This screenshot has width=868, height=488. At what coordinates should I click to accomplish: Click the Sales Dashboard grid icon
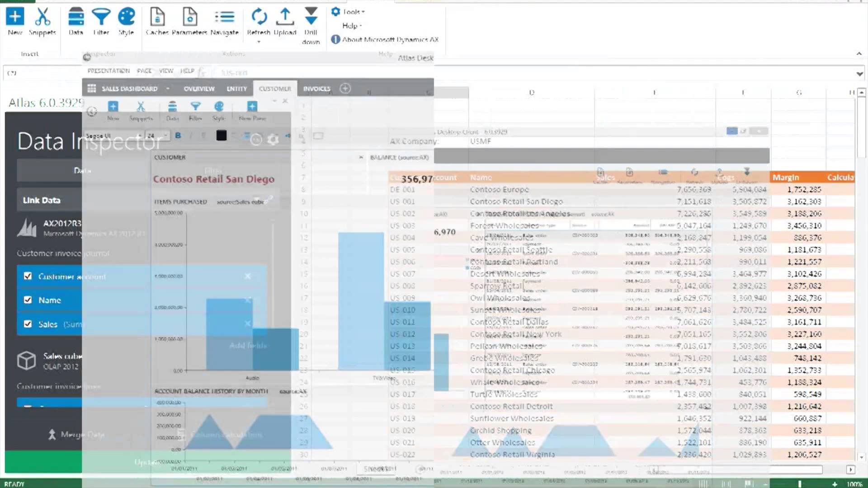click(x=92, y=89)
